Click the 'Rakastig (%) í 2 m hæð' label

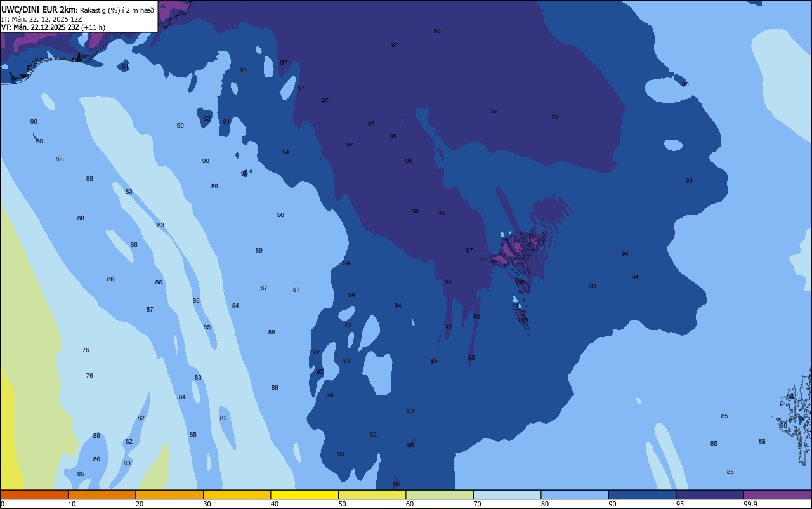pyautogui.click(x=117, y=10)
